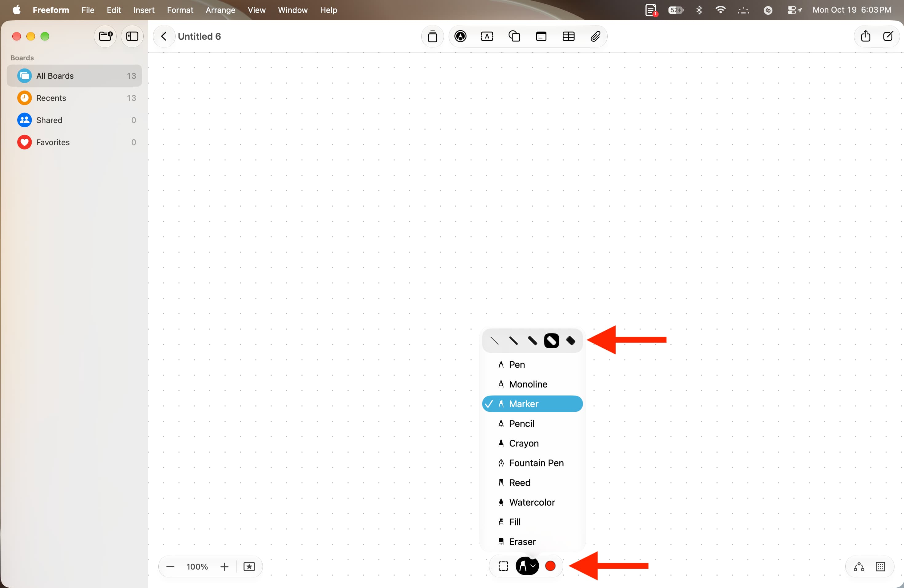The width and height of the screenshot is (904, 588).
Task: Rename the board title Untitled 6
Action: click(200, 37)
